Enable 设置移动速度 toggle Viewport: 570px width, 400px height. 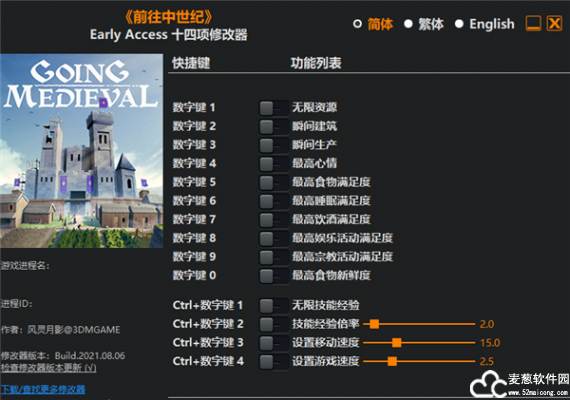point(274,343)
